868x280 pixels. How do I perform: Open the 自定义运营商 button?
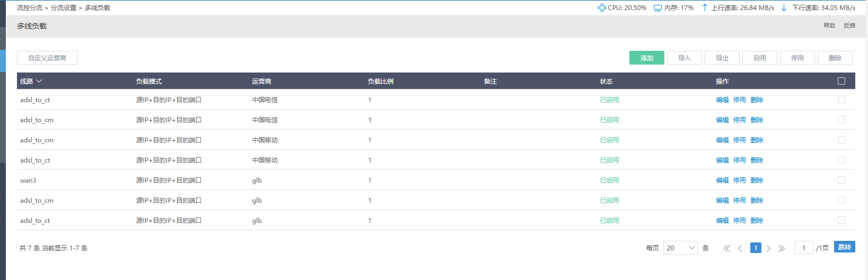[x=47, y=58]
